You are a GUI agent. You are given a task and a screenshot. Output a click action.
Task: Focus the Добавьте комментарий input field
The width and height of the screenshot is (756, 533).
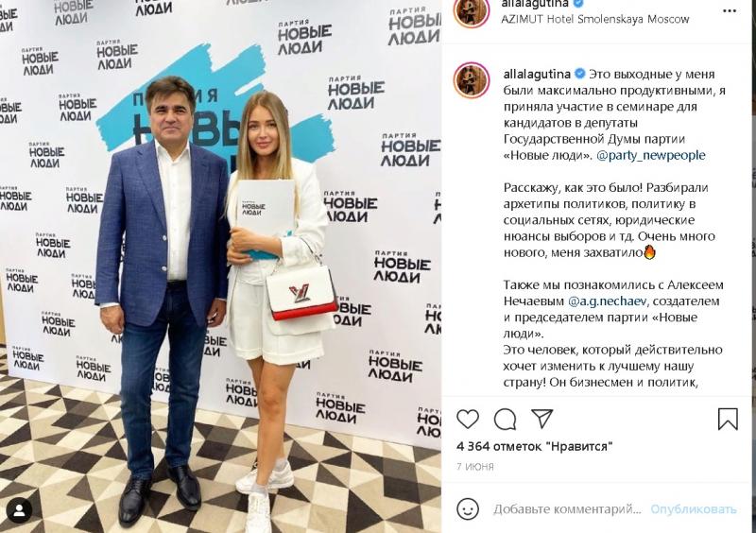click(567, 509)
